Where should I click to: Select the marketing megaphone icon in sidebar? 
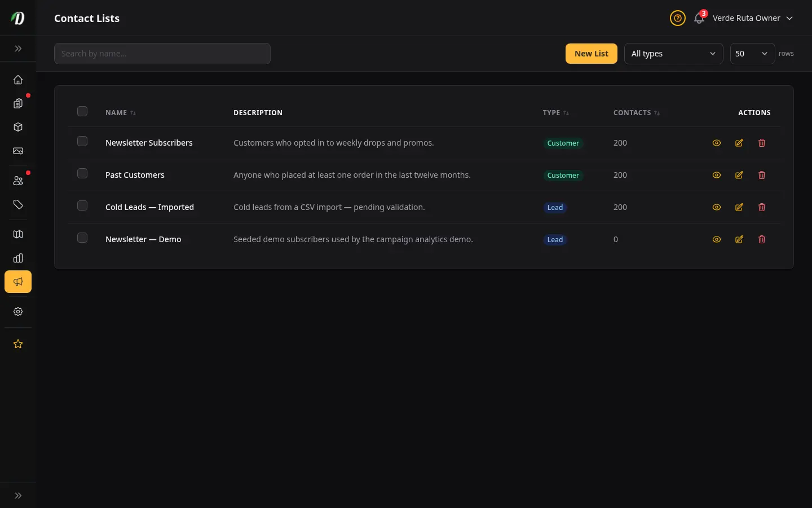[18, 282]
